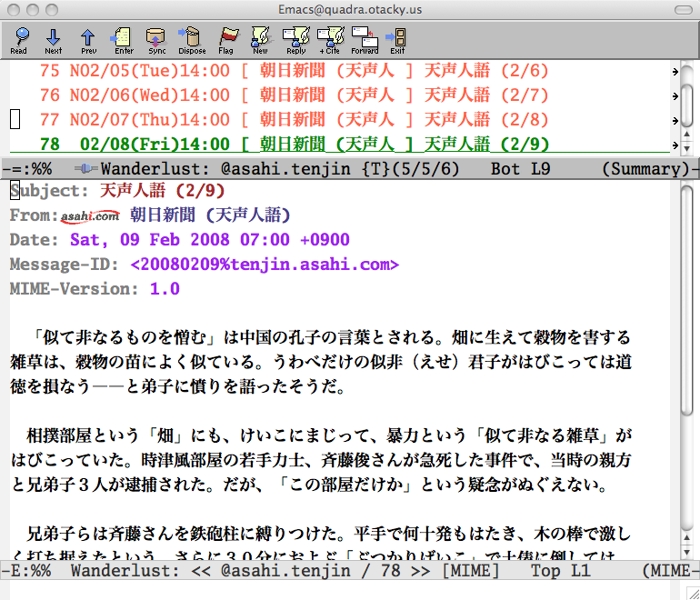The height and width of the screenshot is (600, 700).
Task: Flag the current message
Action: [x=227, y=40]
